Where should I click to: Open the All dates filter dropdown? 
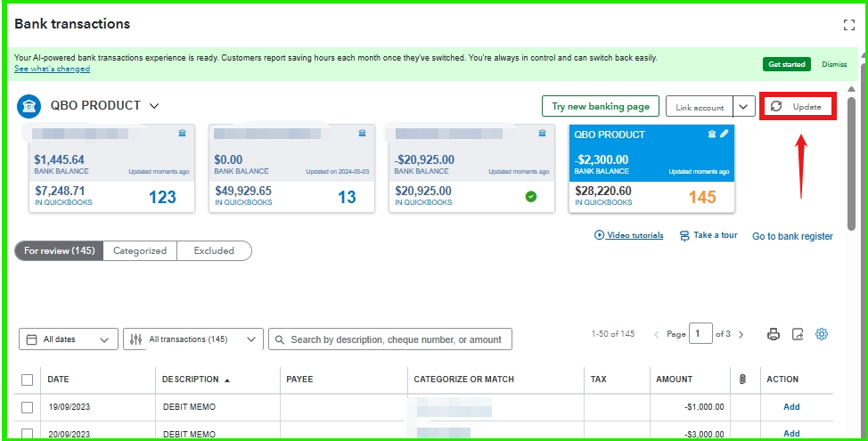tap(69, 339)
